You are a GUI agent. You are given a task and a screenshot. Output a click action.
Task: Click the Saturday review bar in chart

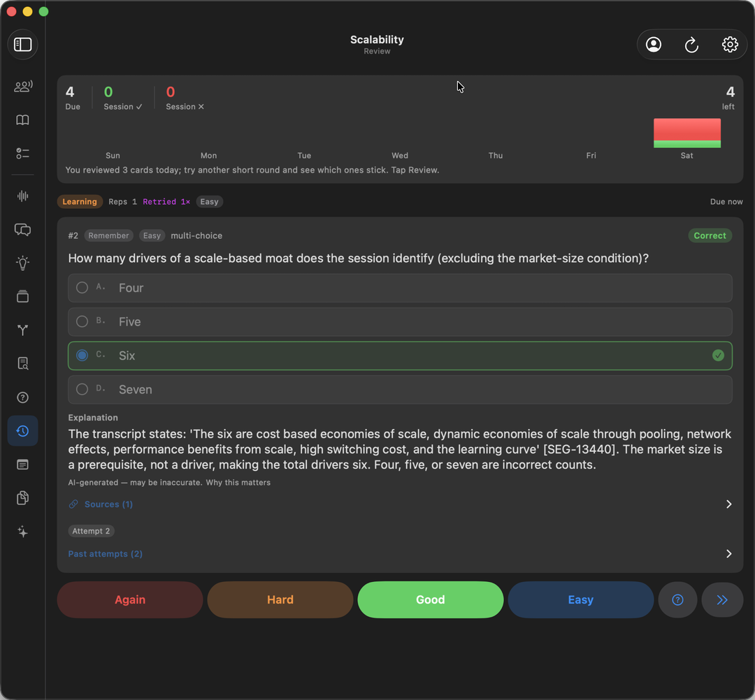click(687, 133)
